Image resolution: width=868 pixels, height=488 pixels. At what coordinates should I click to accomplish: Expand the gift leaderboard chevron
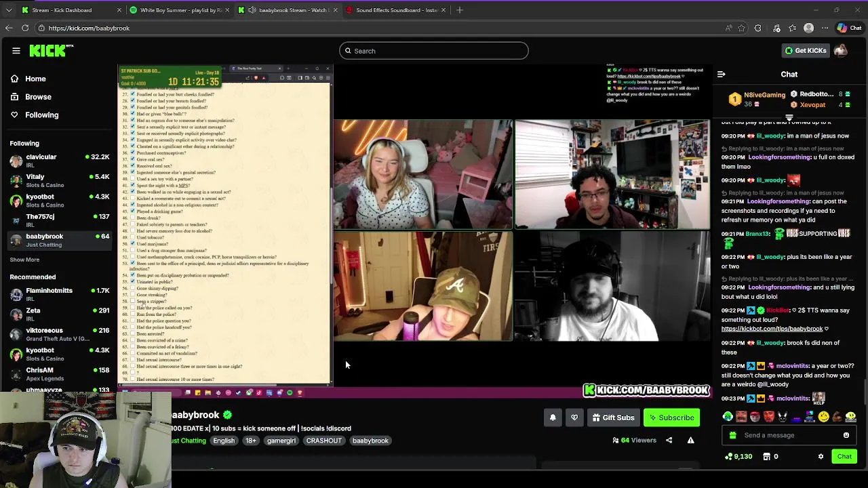click(789, 118)
